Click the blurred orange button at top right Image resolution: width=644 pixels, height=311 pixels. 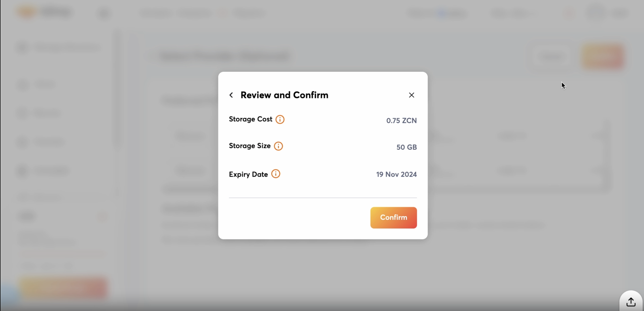coord(603,56)
